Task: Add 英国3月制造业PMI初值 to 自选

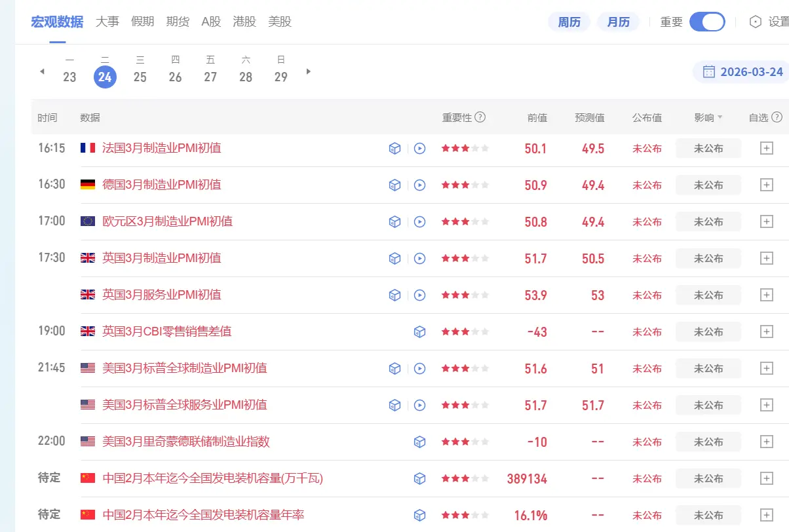Action: pos(766,259)
